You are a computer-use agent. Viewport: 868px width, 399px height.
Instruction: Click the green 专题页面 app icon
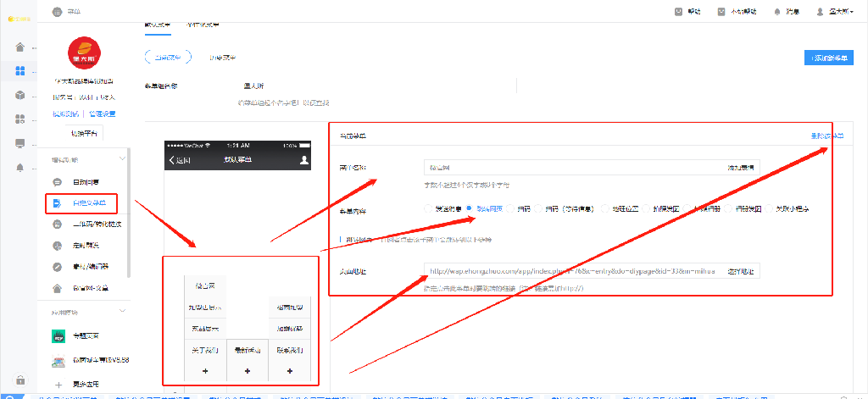[x=58, y=336]
